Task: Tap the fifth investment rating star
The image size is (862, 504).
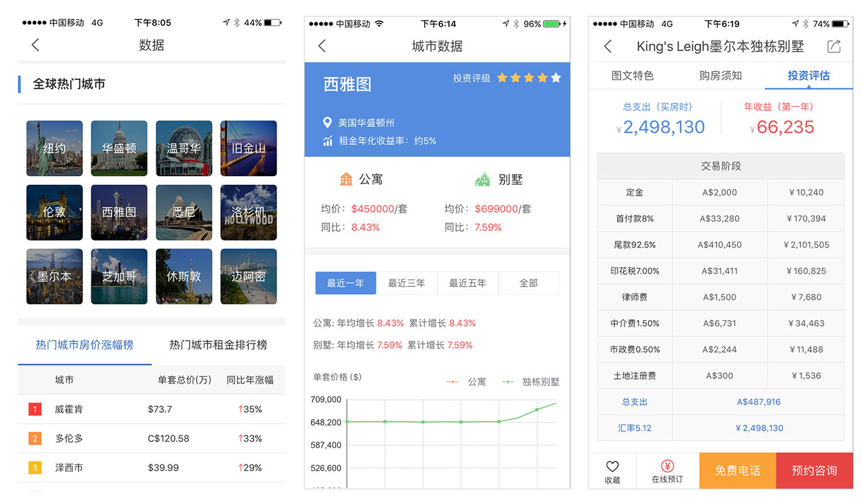Action: click(x=556, y=78)
